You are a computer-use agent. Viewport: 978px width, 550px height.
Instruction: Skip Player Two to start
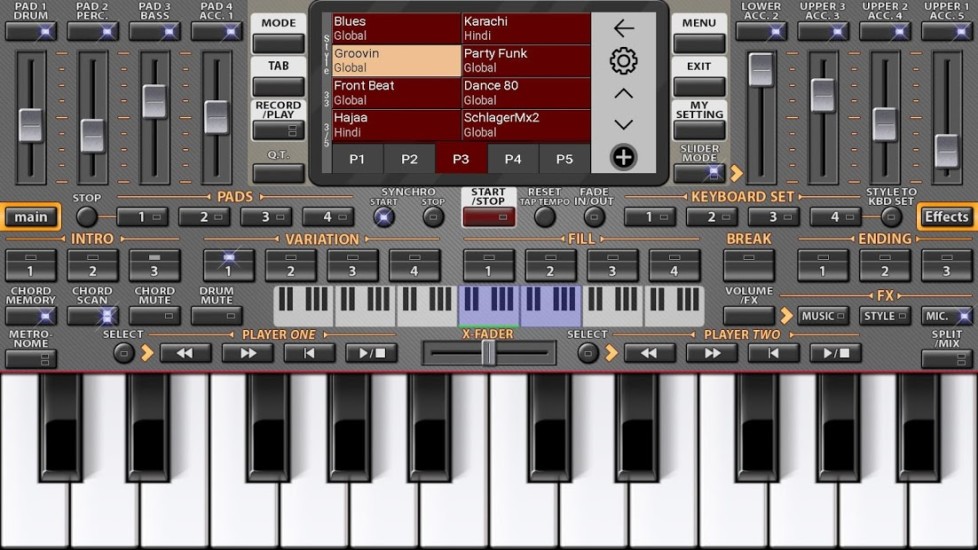point(774,353)
